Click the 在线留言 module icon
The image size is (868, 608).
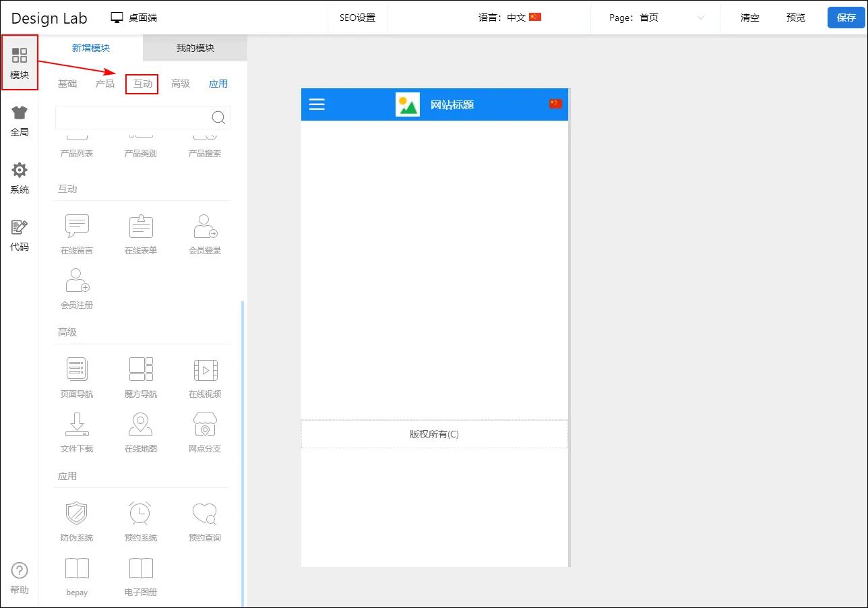[x=76, y=227]
